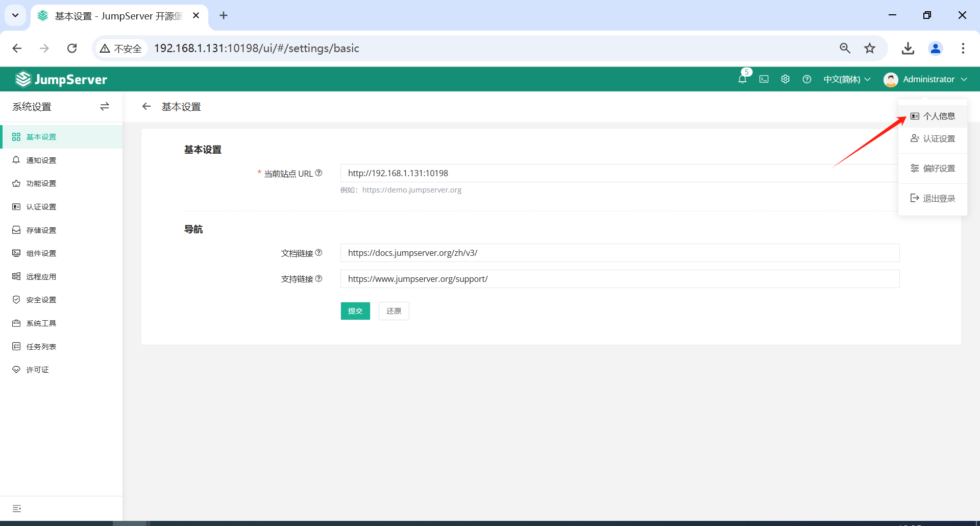The image size is (980, 526).
Task: Reload the page
Action: 72,48
